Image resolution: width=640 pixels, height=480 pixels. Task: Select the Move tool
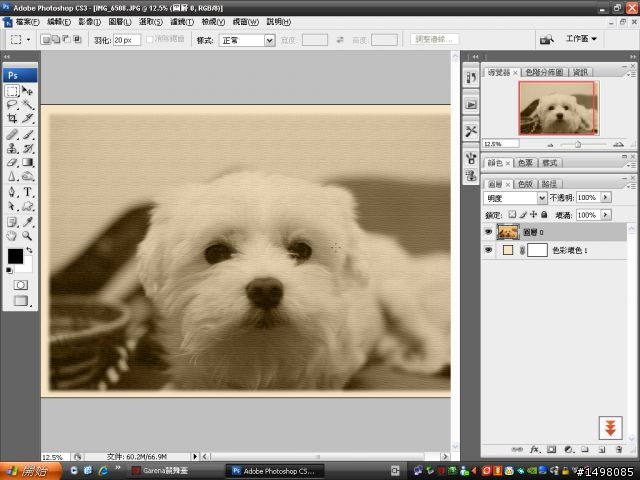27,91
